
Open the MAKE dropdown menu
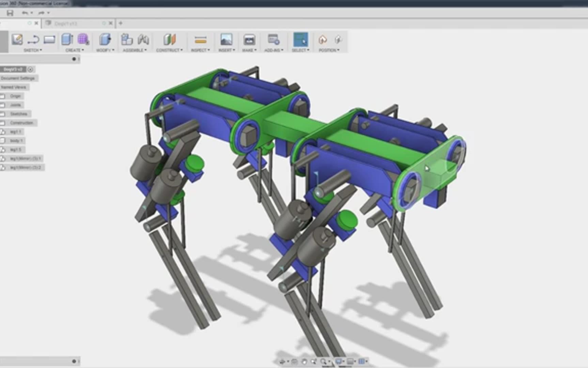pyautogui.click(x=249, y=50)
